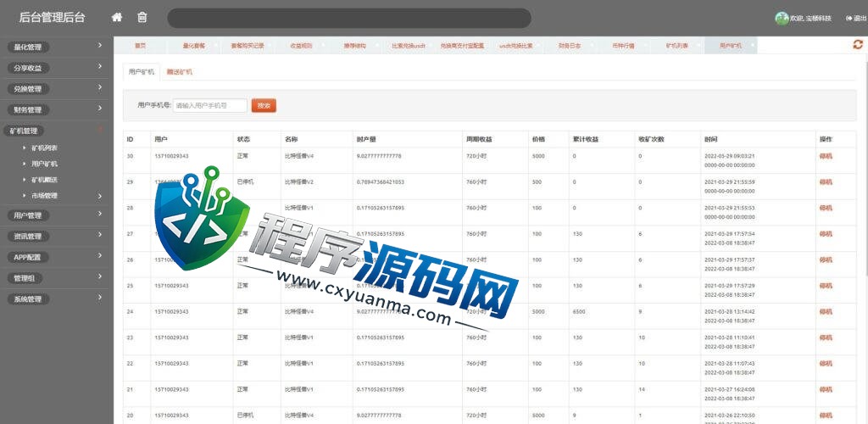Switch to the 量化套餐 tab
This screenshot has width=868, height=424.
193,46
